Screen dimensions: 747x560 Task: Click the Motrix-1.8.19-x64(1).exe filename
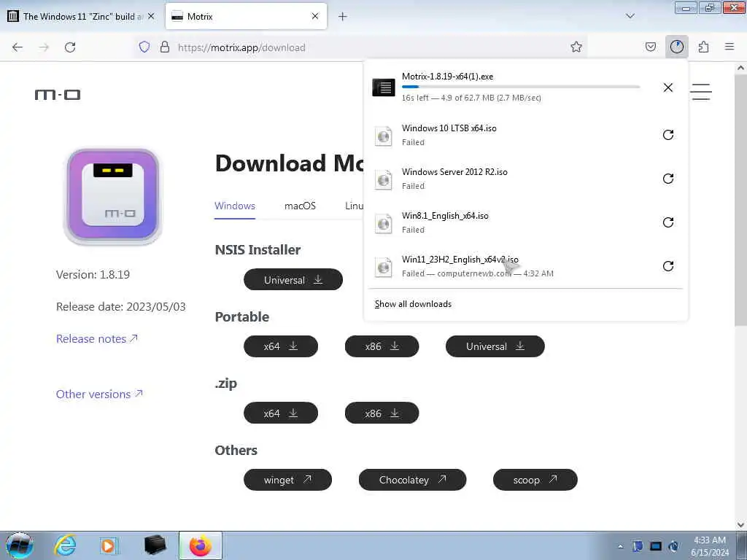point(447,76)
